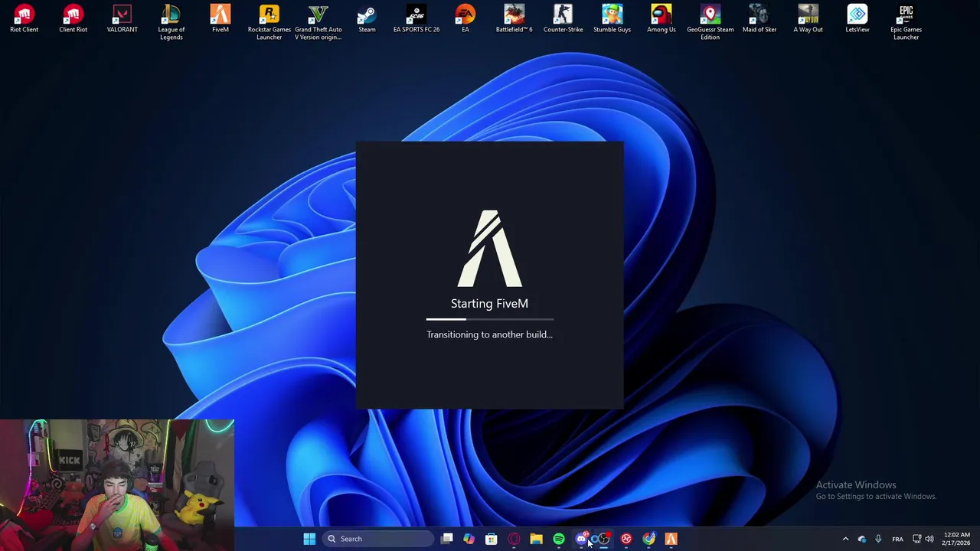Viewport: 980px width, 551px height.
Task: Select the EA SPORTS FC 26 icon
Action: pyautogui.click(x=416, y=19)
